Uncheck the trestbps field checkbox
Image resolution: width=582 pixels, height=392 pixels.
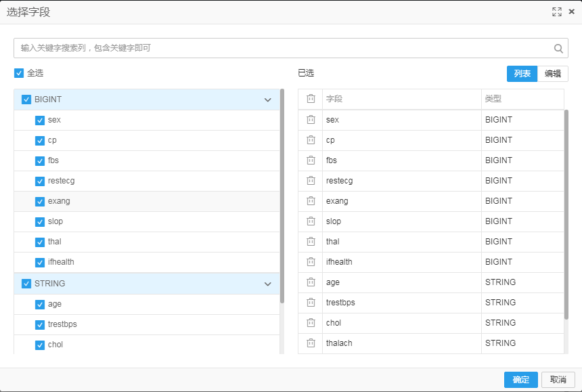point(40,325)
